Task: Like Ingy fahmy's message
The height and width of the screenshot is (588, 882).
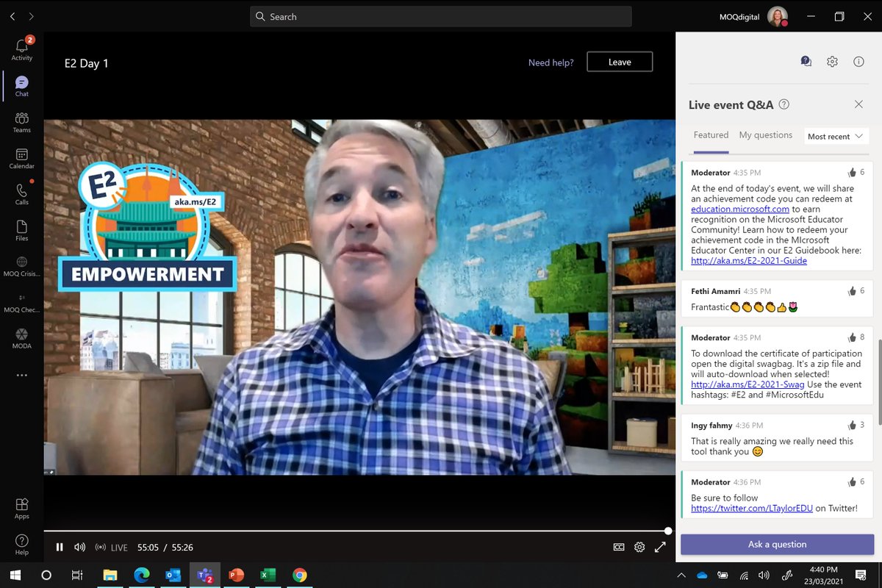Action: (x=853, y=425)
